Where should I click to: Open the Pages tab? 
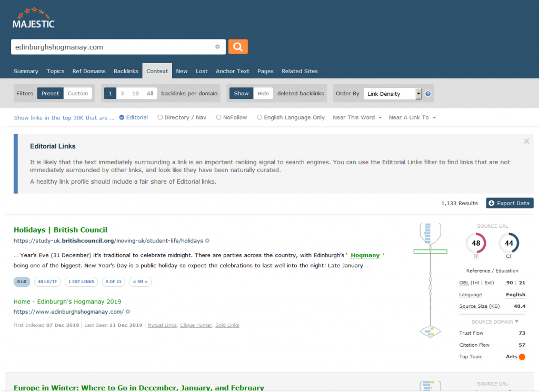point(265,71)
